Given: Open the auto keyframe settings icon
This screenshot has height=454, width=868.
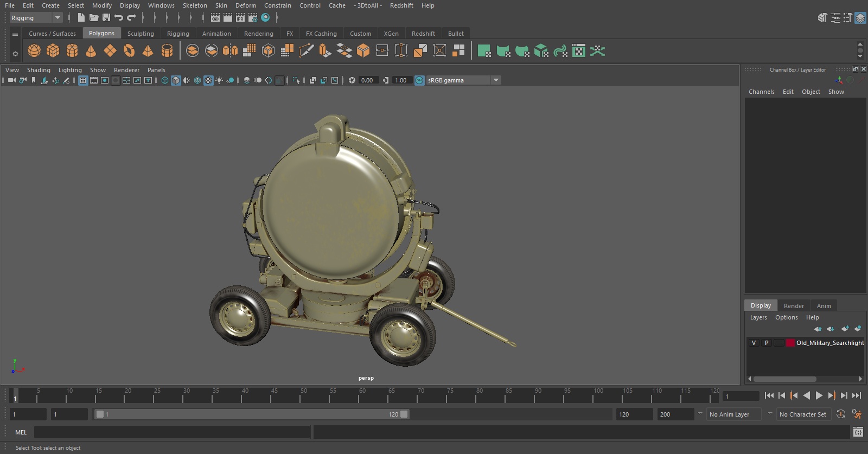Looking at the screenshot, I should click(x=841, y=414).
